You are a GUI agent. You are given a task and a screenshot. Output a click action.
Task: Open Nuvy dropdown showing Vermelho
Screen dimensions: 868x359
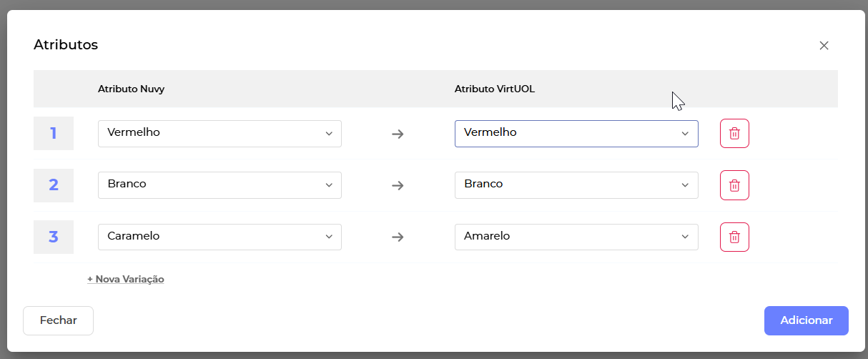click(x=220, y=134)
